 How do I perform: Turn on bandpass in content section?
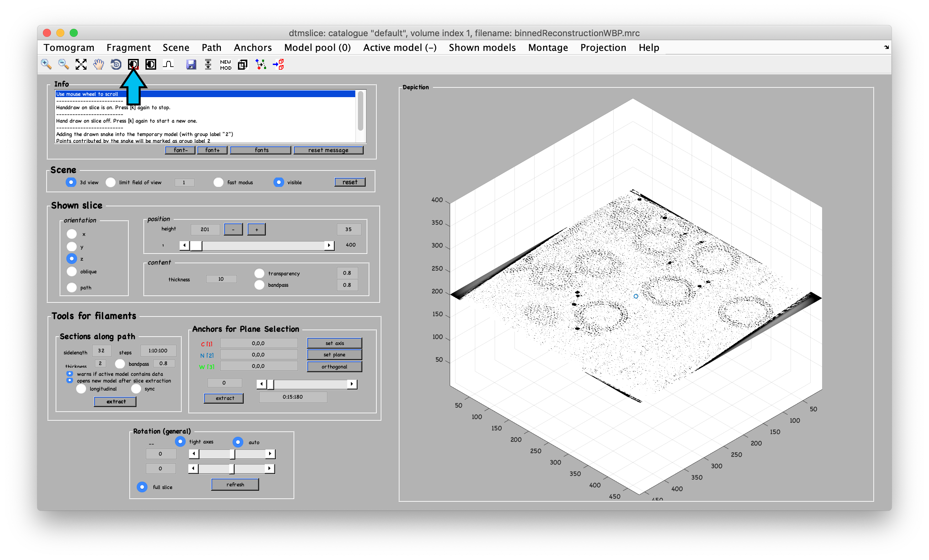click(x=259, y=285)
